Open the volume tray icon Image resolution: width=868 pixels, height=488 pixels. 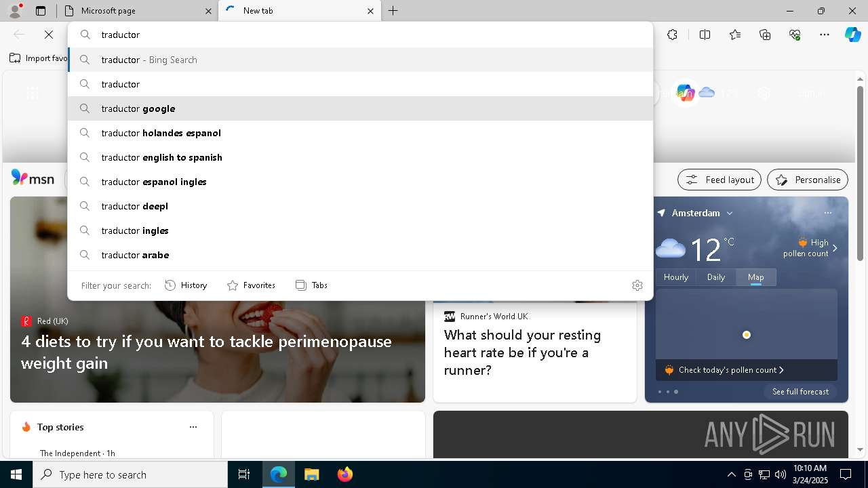tap(780, 474)
